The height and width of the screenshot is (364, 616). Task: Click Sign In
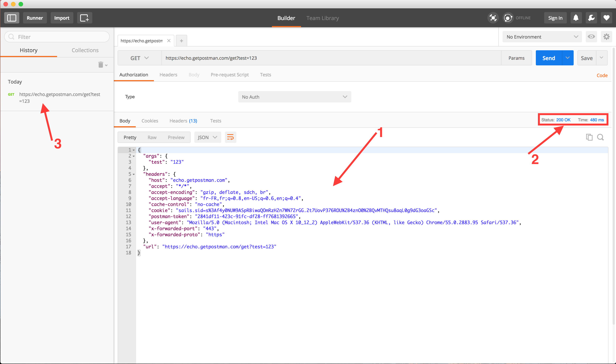[x=555, y=18]
